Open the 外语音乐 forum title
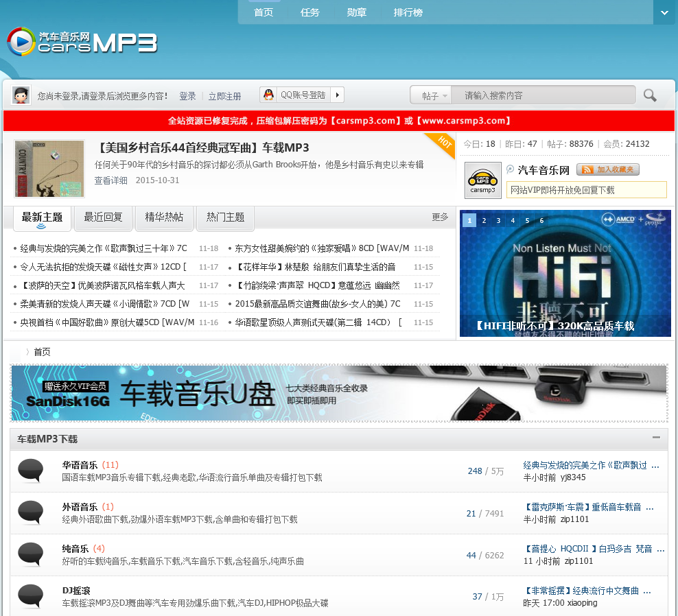This screenshot has height=616, width=678. (80, 507)
